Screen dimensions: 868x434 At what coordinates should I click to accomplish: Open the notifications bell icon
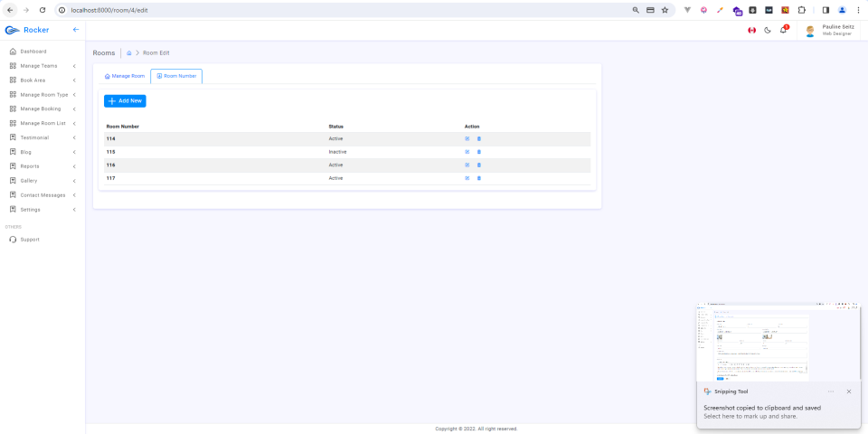783,31
